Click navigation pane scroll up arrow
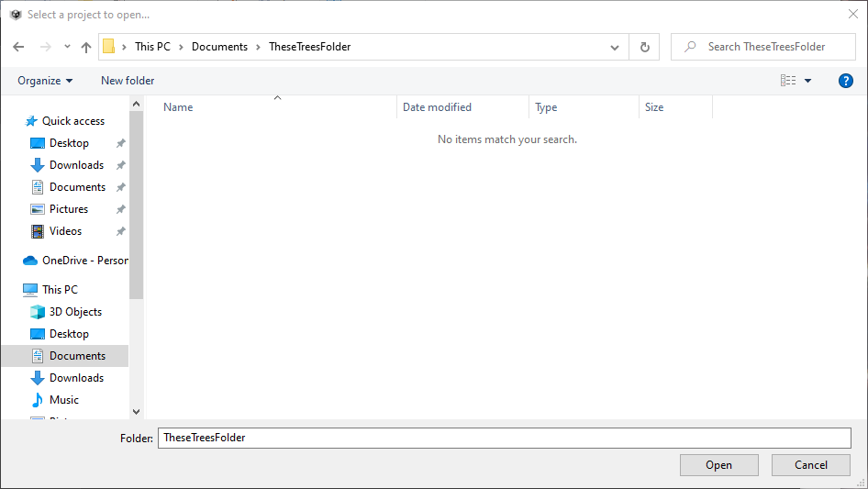Image resolution: width=868 pixels, height=489 pixels. coord(136,104)
